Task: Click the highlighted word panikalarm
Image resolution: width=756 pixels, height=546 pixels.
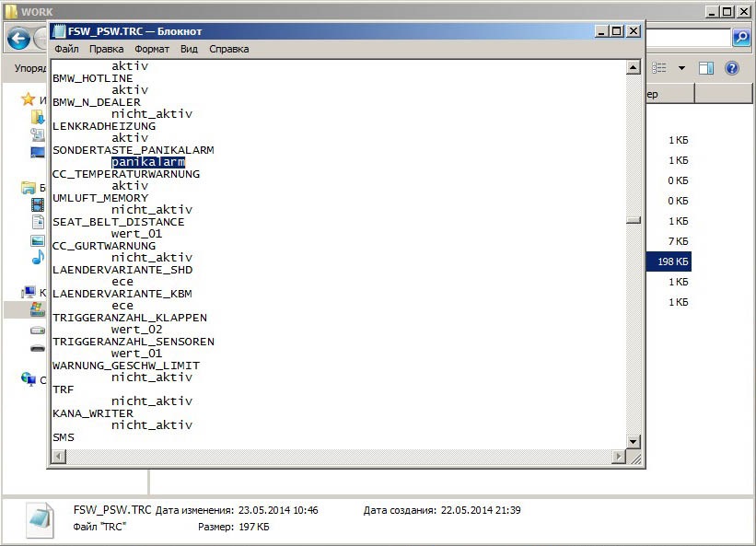Action: coord(148,162)
